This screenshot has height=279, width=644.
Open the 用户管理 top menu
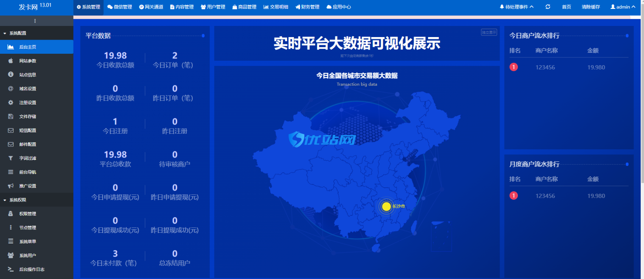(x=213, y=7)
